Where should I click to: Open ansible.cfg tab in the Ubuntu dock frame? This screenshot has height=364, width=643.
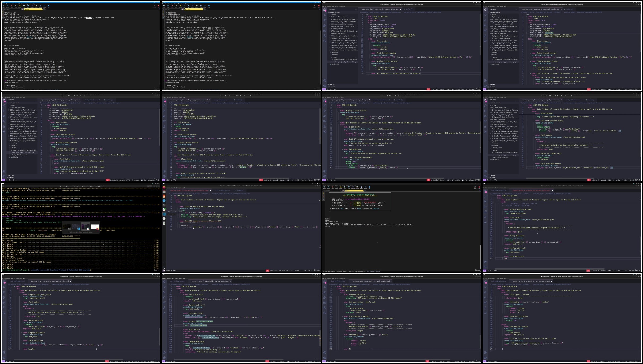[240, 191]
